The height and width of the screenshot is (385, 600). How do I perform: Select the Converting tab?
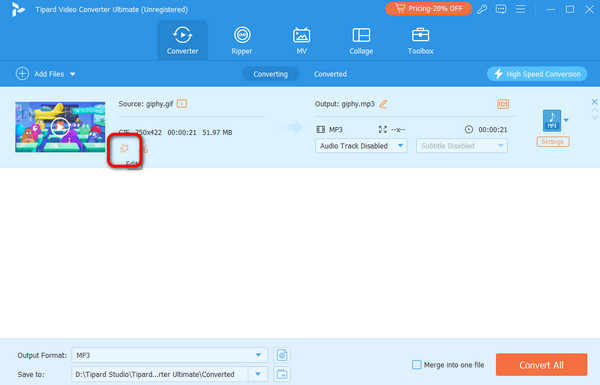click(x=271, y=74)
